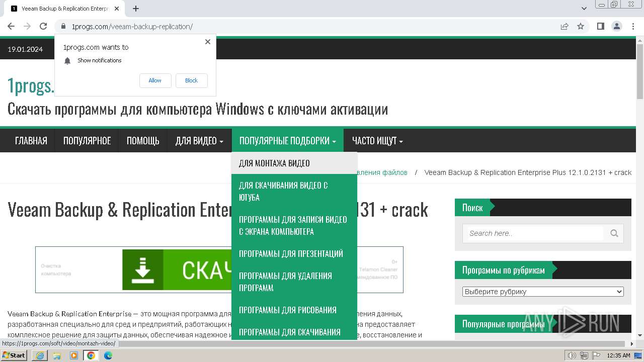
Task: Open the ПОПУЛЯРНОЕ menu item
Action: click(87, 141)
